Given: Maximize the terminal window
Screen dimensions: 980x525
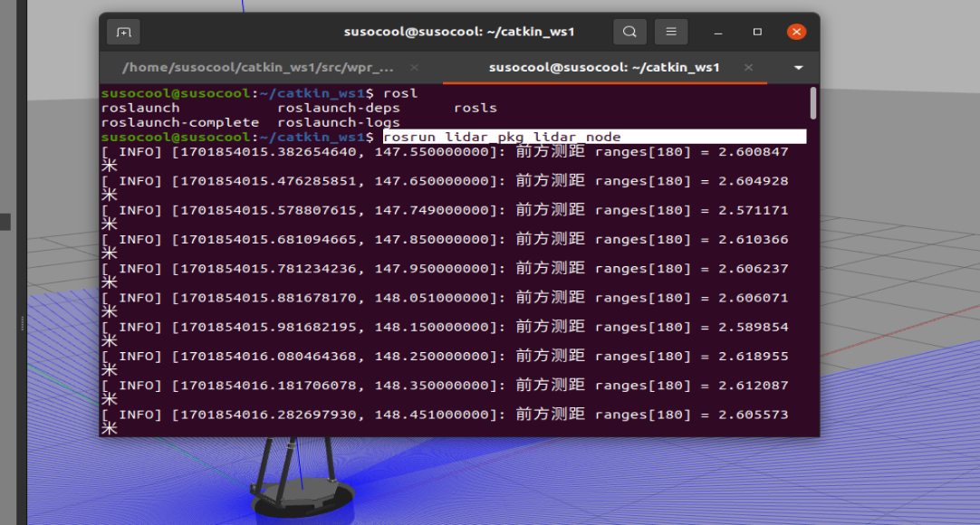Looking at the screenshot, I should [x=757, y=32].
